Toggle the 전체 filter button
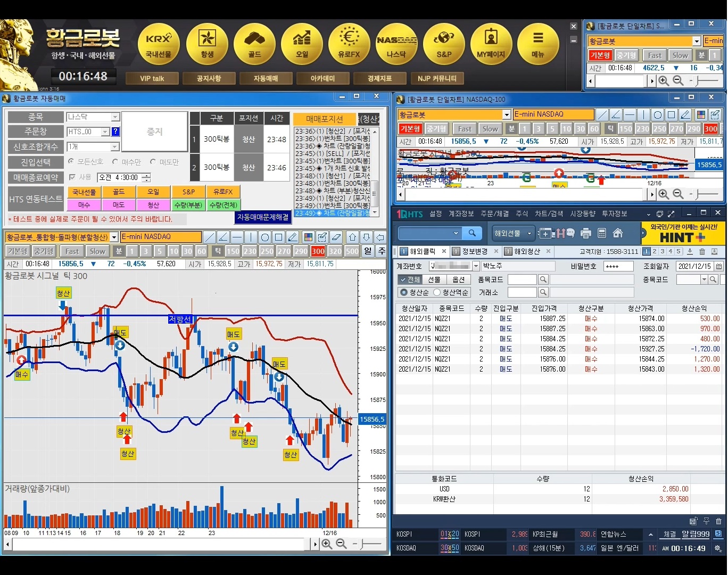The height and width of the screenshot is (575, 728). coord(410,280)
